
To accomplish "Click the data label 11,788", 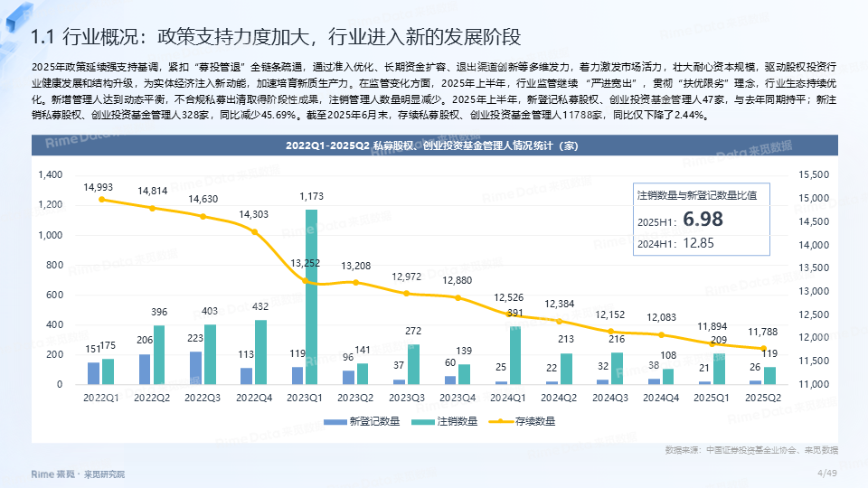I will (763, 332).
